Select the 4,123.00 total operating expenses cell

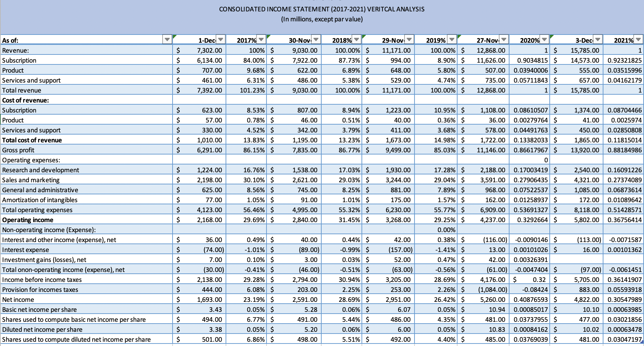pos(200,210)
